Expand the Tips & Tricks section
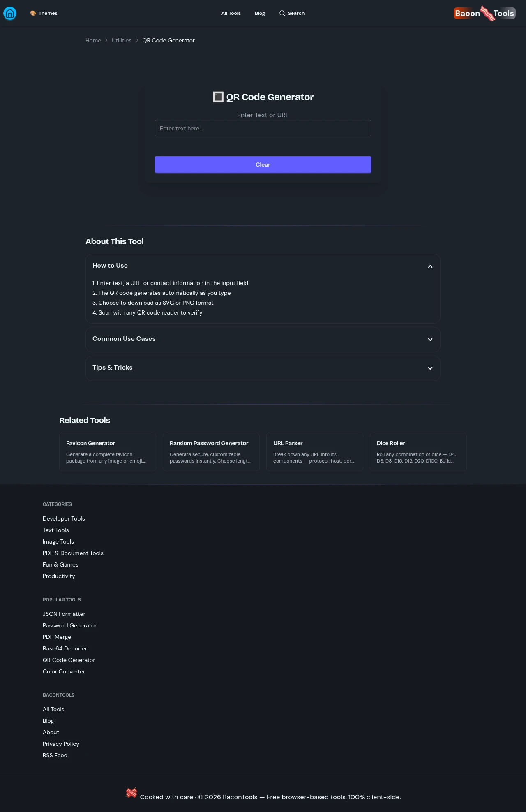 (x=430, y=368)
